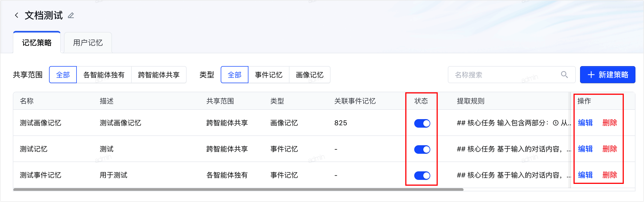Filter type by 画像记忆
This screenshot has width=644, height=202.
pos(310,75)
